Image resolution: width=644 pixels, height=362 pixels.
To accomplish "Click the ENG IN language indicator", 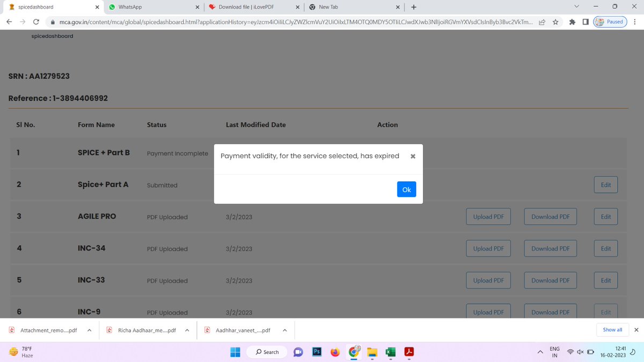I will click(x=554, y=352).
